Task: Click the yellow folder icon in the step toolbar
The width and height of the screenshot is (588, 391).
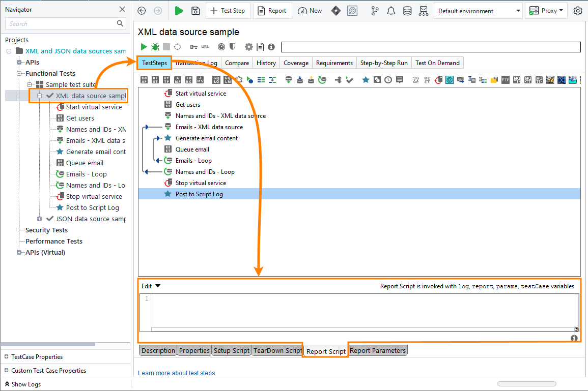Action: tap(494, 80)
